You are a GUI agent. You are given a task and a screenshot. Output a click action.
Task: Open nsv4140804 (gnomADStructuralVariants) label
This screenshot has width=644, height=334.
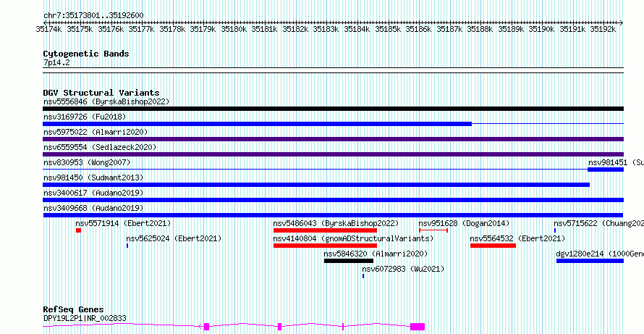click(x=353, y=238)
